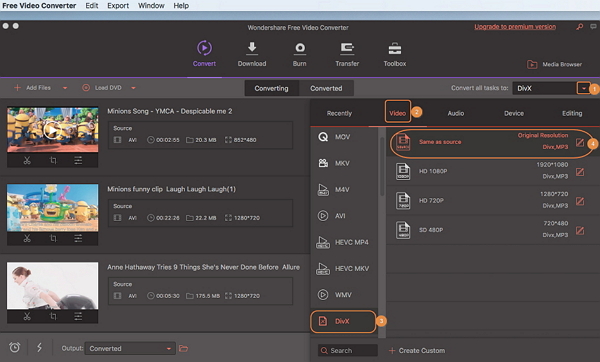
Task: Edit the HD 720P preset
Action: point(580,201)
